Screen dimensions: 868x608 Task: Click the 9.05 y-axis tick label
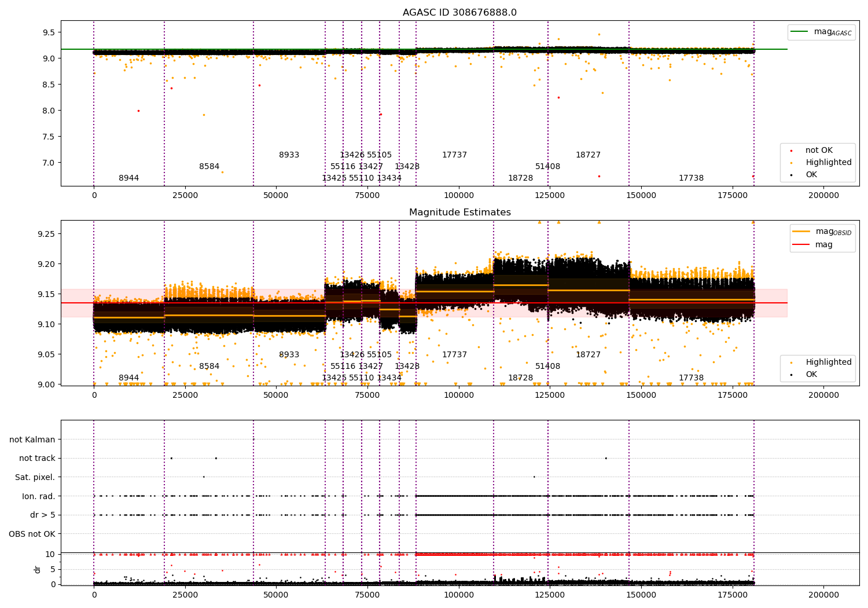(46, 354)
